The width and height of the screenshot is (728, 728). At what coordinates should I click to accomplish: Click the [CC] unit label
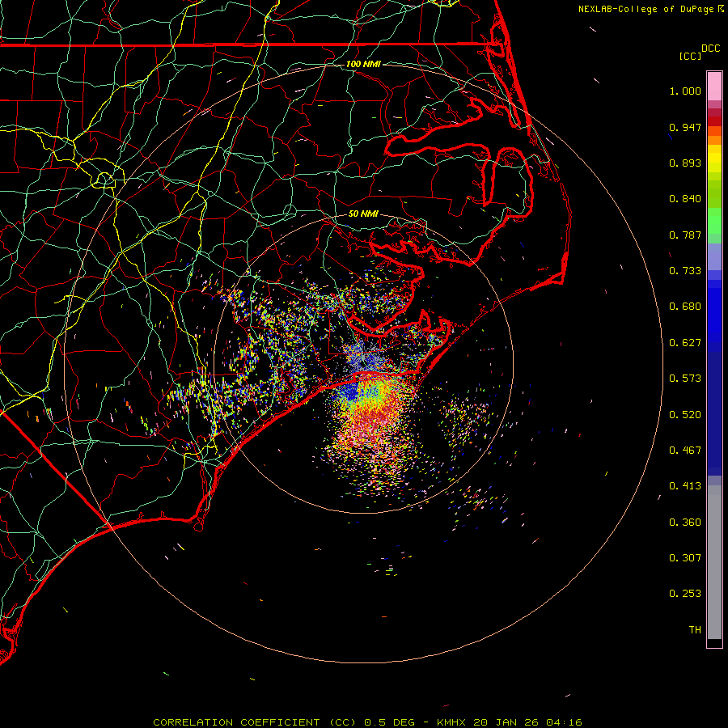coord(690,56)
